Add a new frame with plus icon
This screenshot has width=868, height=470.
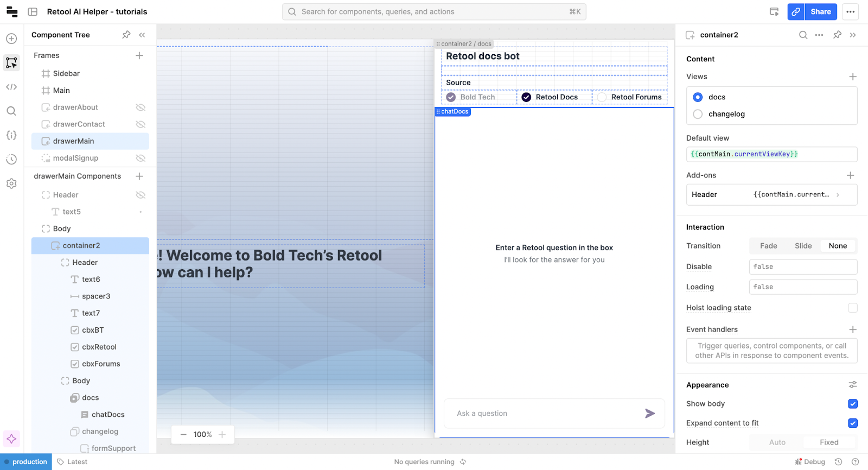tap(139, 55)
